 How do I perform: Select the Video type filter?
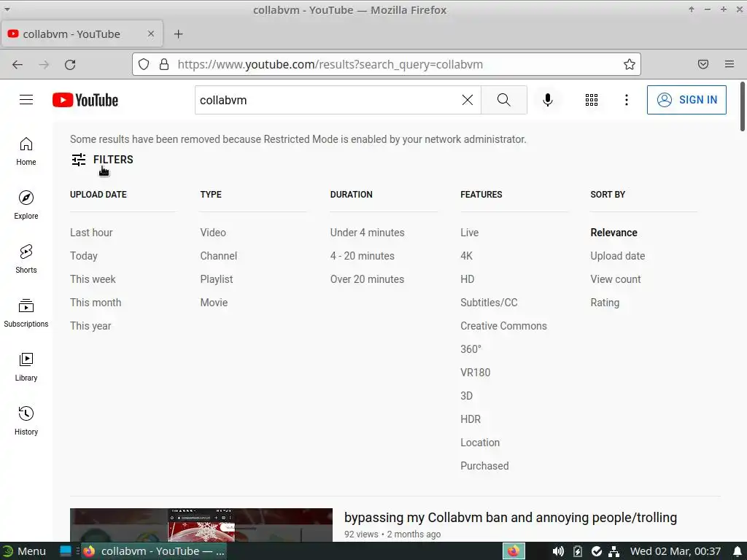[x=213, y=233]
